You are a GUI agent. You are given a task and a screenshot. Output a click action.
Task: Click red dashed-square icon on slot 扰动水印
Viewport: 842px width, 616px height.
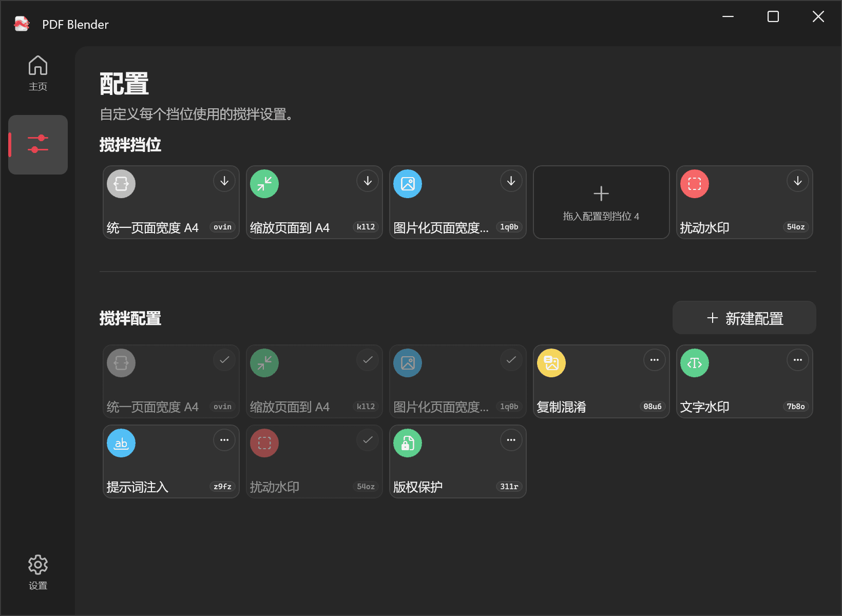695,184
